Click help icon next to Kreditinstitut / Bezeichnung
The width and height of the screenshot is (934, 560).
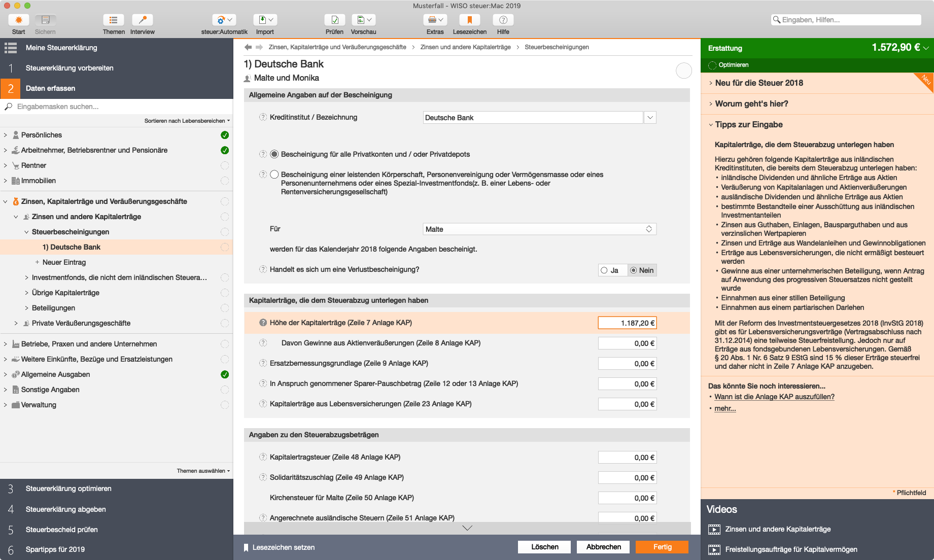pyautogui.click(x=263, y=117)
